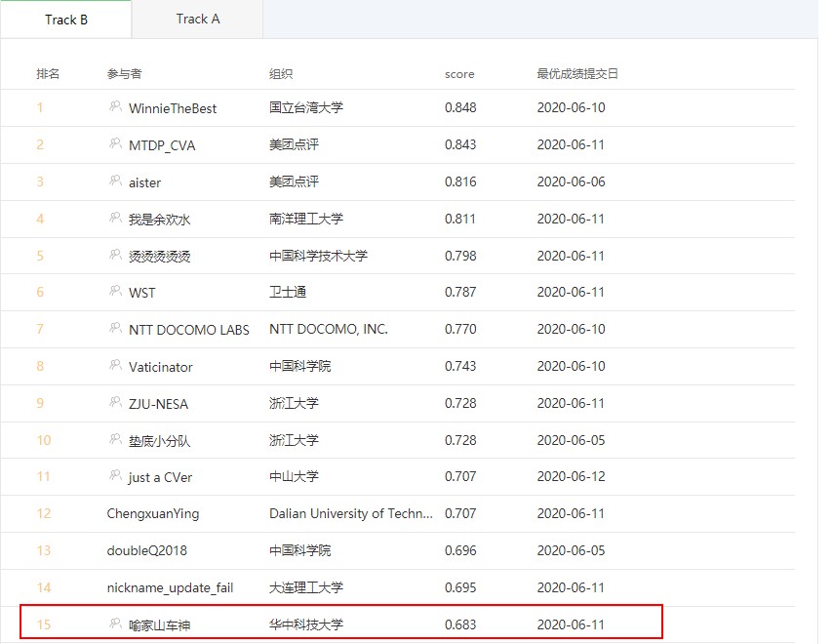Select organization 华中科技大学
833x644 pixels.
pos(306,624)
